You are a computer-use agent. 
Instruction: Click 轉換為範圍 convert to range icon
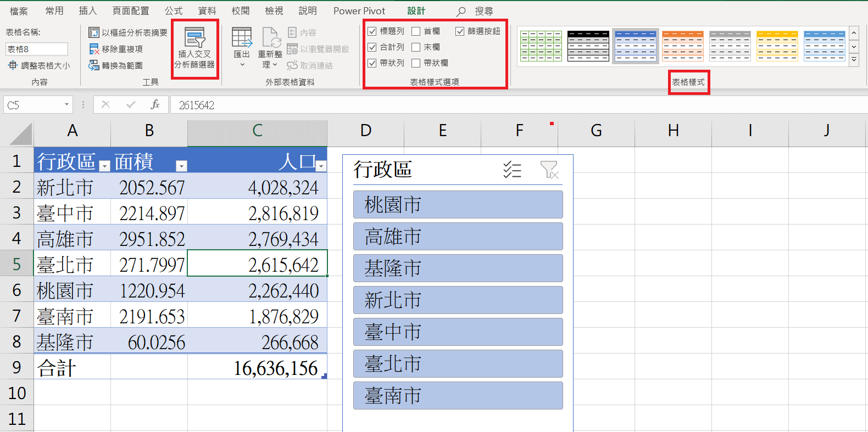click(x=94, y=66)
